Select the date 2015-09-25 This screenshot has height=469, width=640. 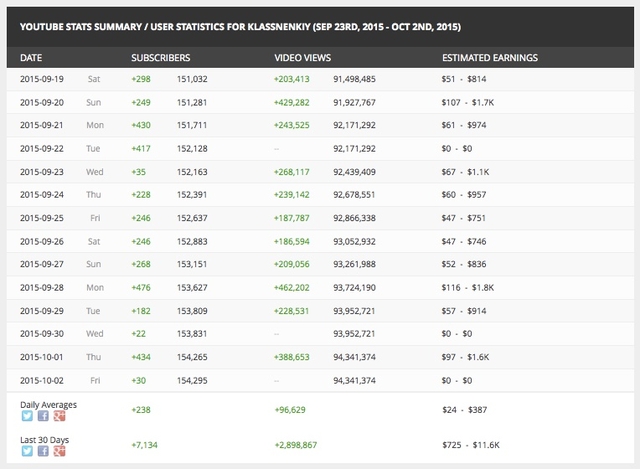[x=42, y=218]
